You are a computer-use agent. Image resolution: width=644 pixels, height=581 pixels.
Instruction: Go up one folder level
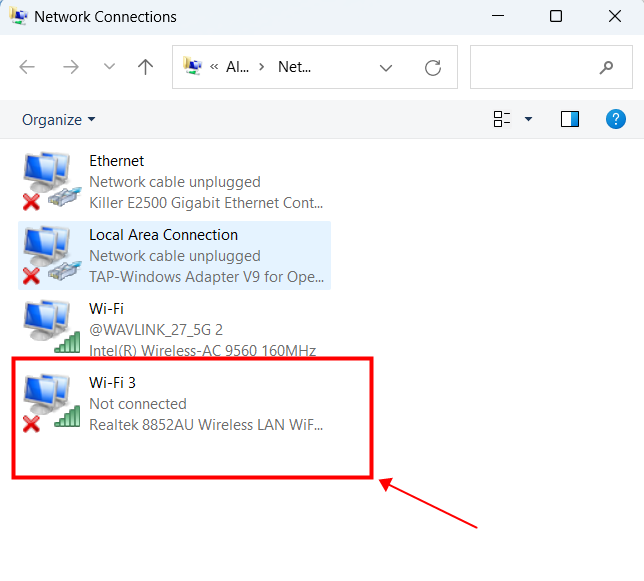pos(146,67)
